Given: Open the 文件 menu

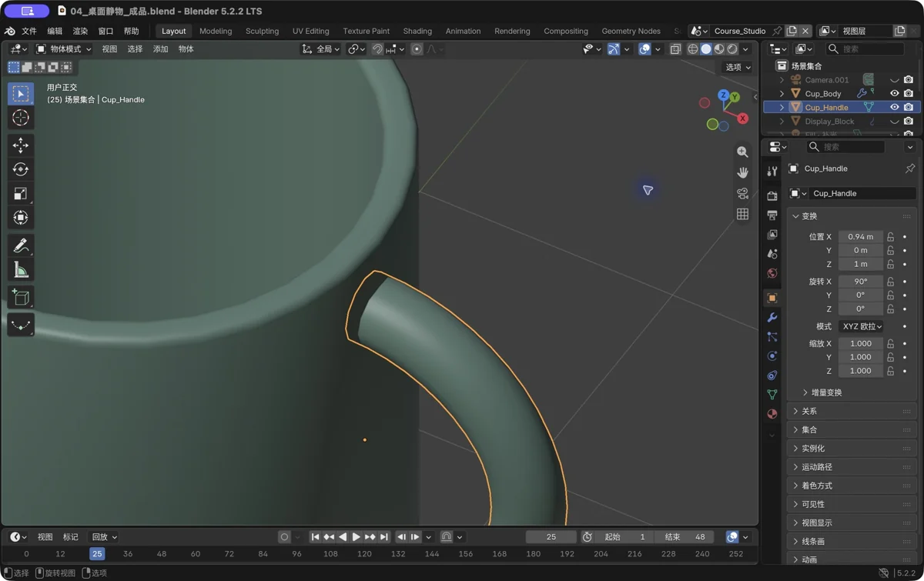Looking at the screenshot, I should [29, 32].
